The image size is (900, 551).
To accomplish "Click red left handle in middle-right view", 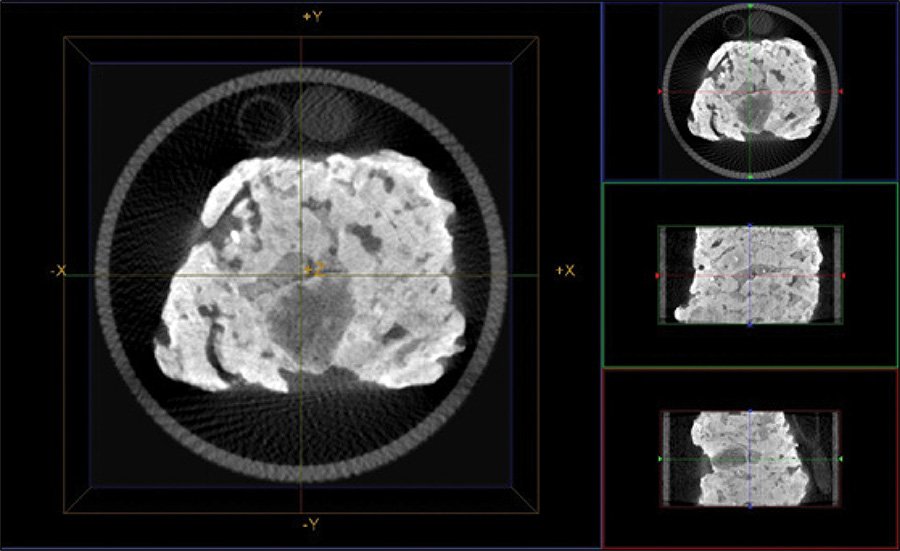I will (x=658, y=275).
